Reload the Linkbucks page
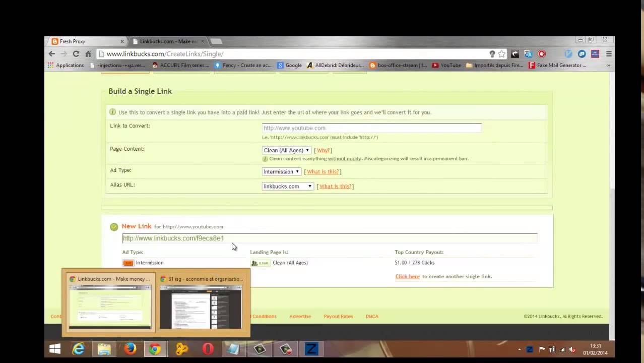Image resolution: width=644 pixels, height=363 pixels. tap(76, 53)
